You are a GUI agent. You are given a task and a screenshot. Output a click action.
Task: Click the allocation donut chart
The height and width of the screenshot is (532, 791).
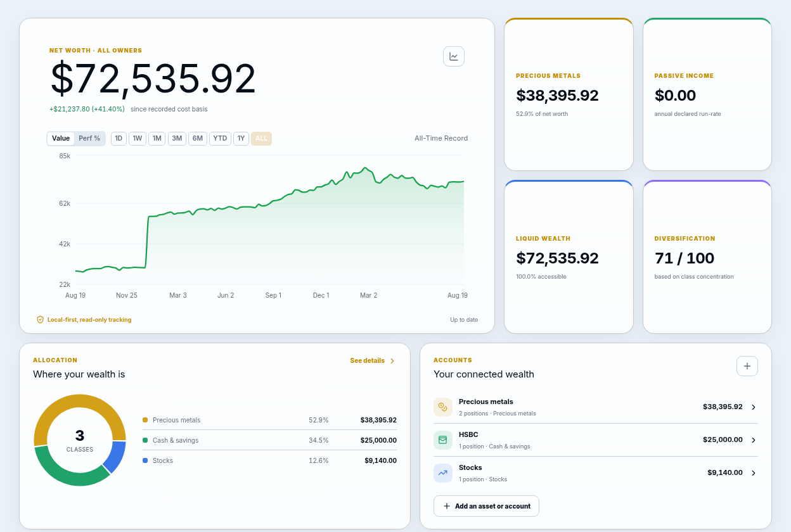coord(80,440)
